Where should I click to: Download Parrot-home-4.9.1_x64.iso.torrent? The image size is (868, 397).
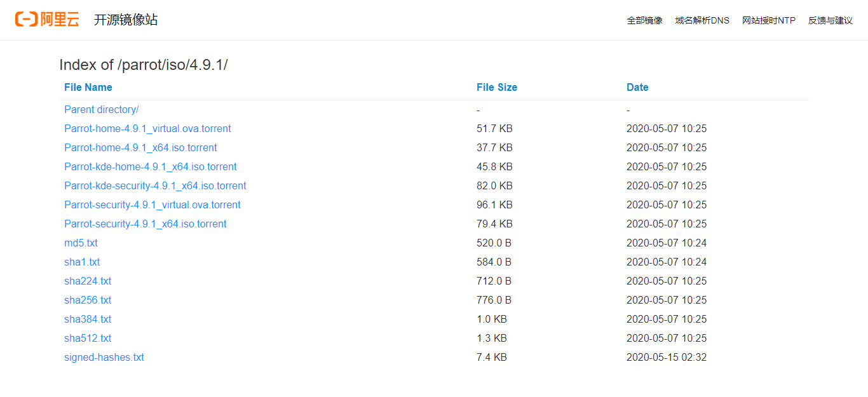140,148
